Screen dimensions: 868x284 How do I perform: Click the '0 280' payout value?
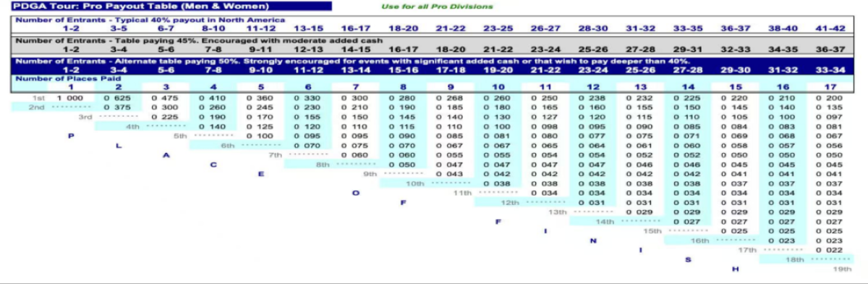(403, 97)
